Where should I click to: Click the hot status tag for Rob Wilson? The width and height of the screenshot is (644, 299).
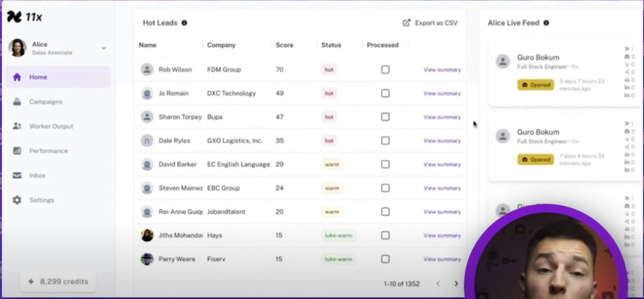[x=329, y=70]
